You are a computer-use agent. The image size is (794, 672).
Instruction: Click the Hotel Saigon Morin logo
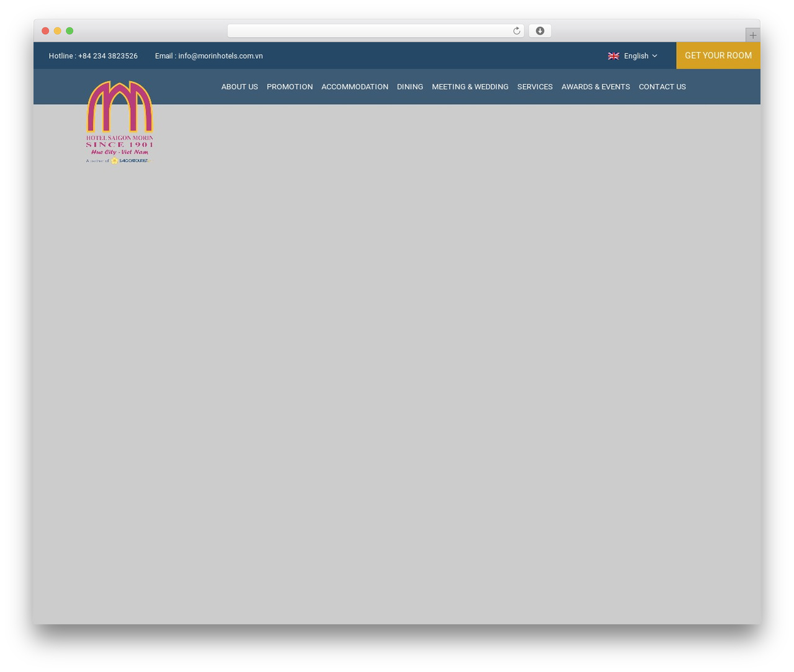coord(120,122)
